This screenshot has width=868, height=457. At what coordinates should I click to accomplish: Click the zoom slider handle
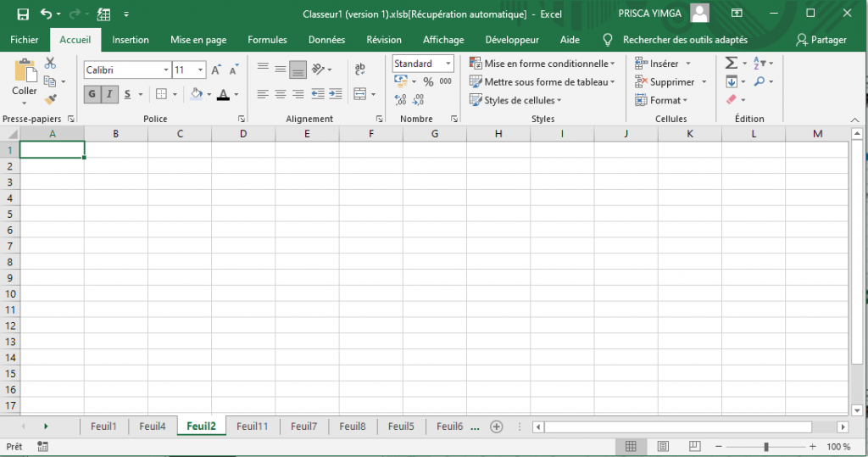pyautogui.click(x=766, y=447)
